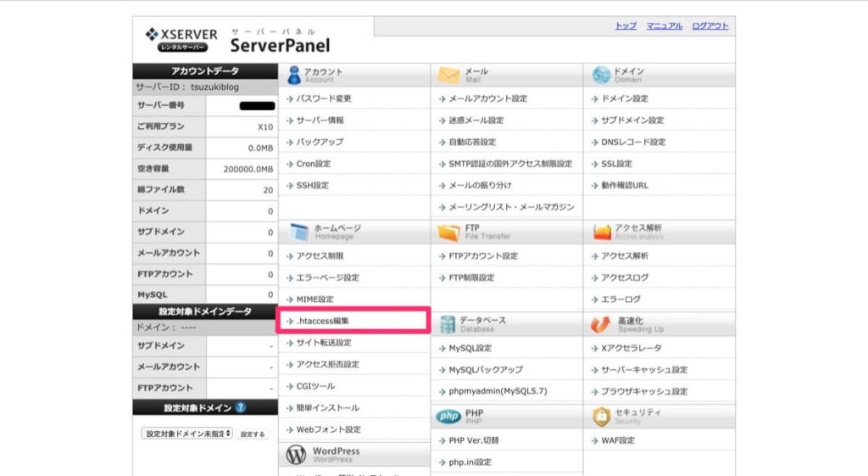Open パスワード変更

click(x=324, y=98)
